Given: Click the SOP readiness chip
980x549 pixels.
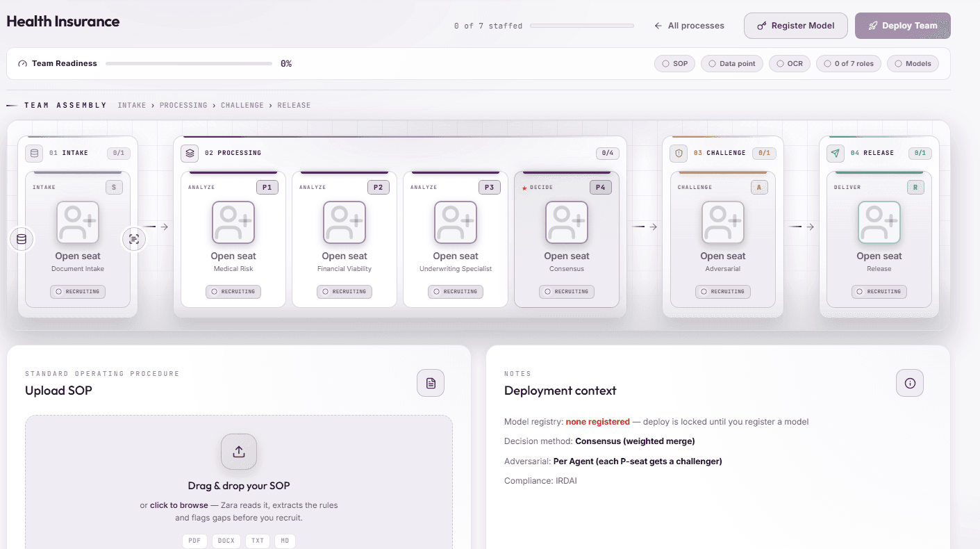Looking at the screenshot, I should (x=674, y=63).
